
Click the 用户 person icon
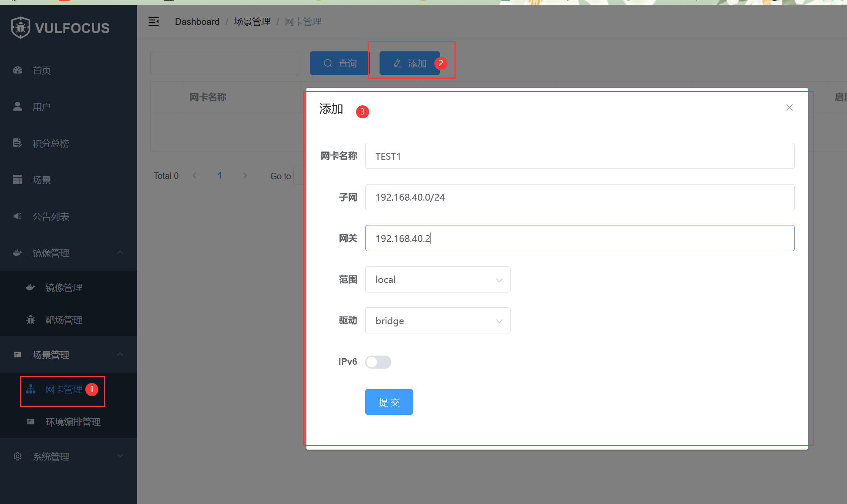(18, 107)
